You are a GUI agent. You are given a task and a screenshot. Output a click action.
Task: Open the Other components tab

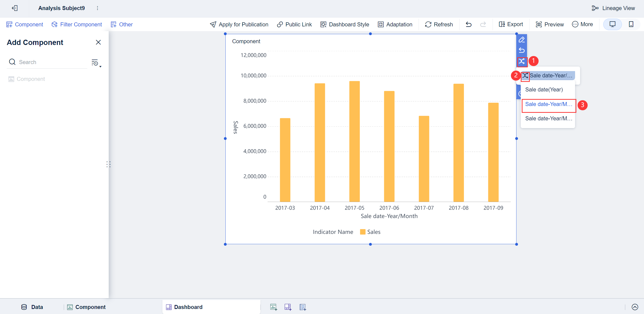[122, 24]
